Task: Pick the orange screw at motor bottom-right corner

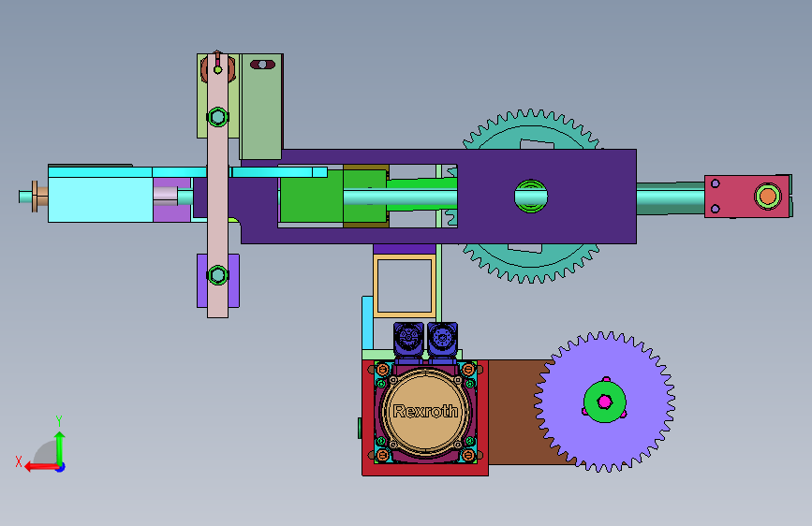Action: tap(468, 455)
